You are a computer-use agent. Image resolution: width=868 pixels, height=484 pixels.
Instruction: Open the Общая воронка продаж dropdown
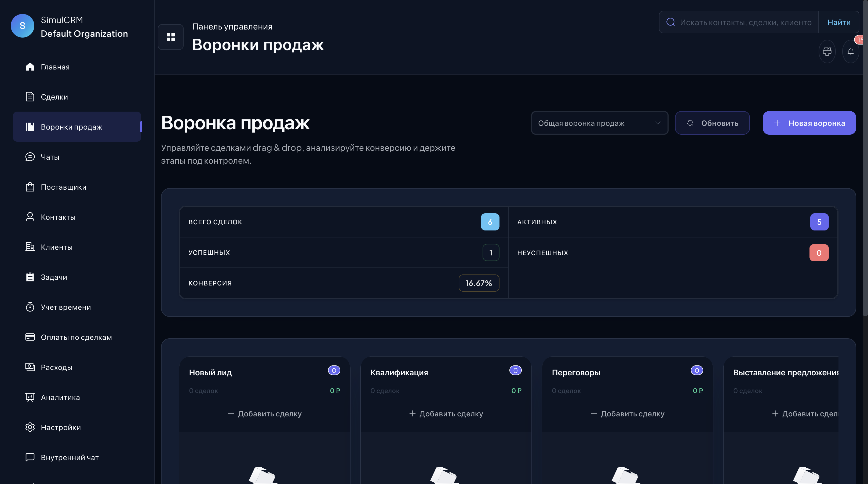click(x=599, y=123)
